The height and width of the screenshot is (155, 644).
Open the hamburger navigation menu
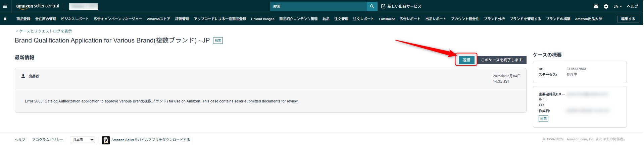(5, 6)
